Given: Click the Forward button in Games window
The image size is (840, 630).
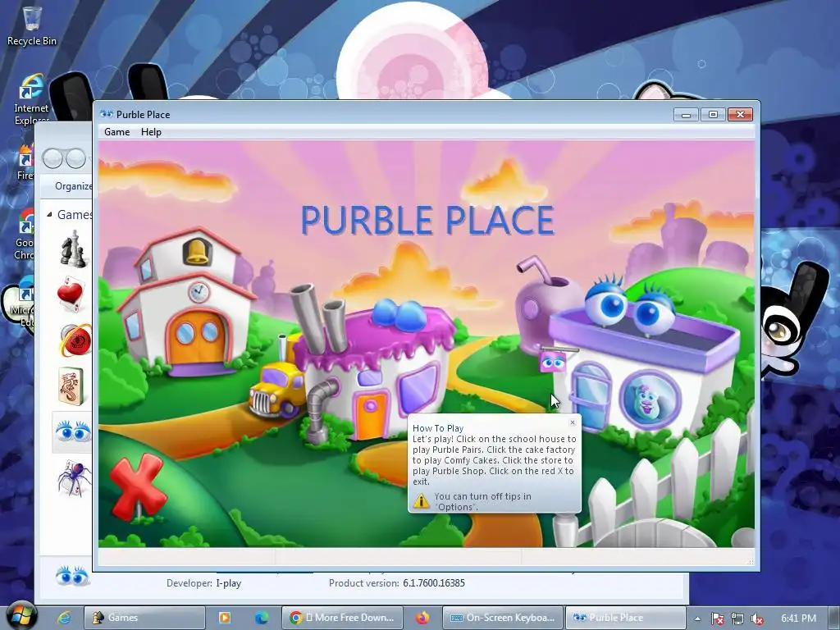Looking at the screenshot, I should 75,158.
